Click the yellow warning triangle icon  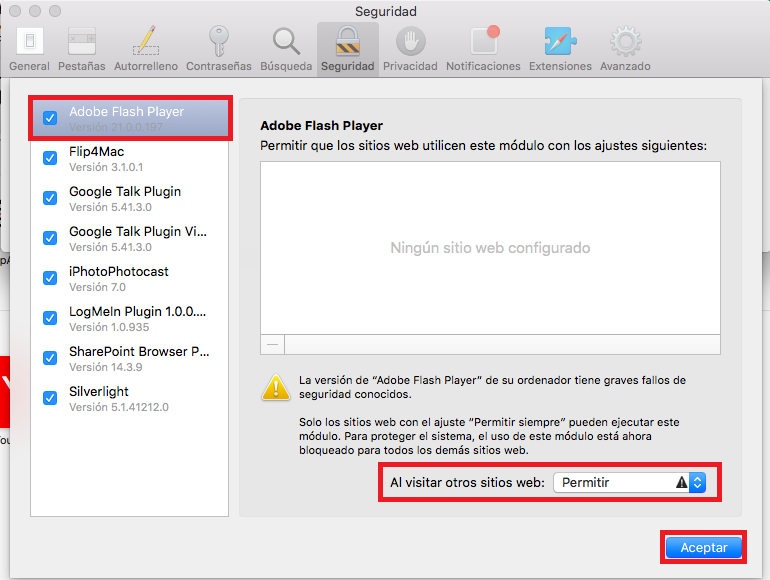coord(276,387)
